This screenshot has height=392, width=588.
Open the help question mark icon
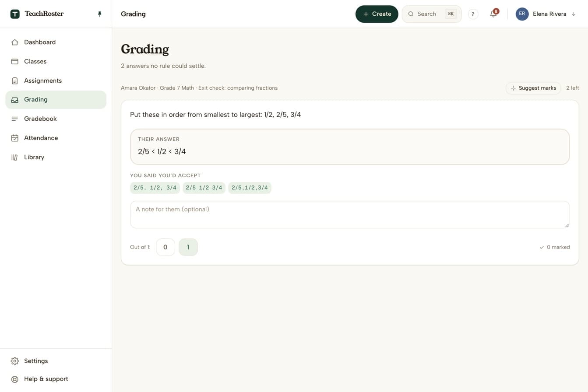[x=473, y=14]
